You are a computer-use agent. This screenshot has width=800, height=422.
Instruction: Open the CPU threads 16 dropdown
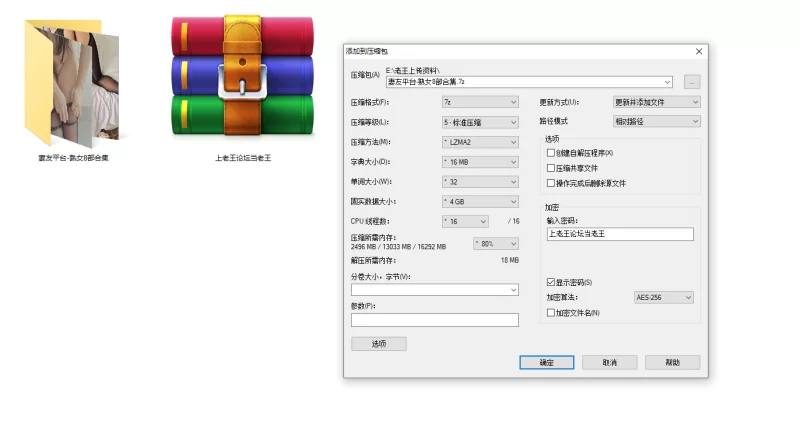[x=465, y=221]
